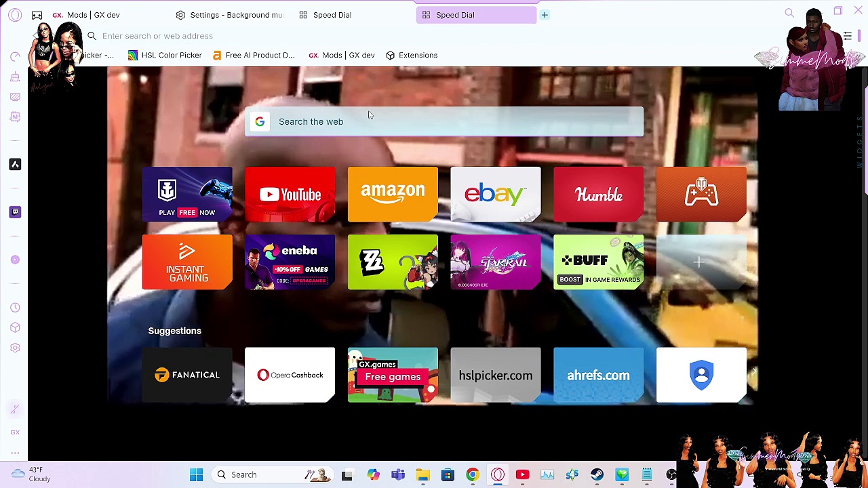Open GX Cleaner broom in sidebar
868x488 pixels.
tap(15, 77)
